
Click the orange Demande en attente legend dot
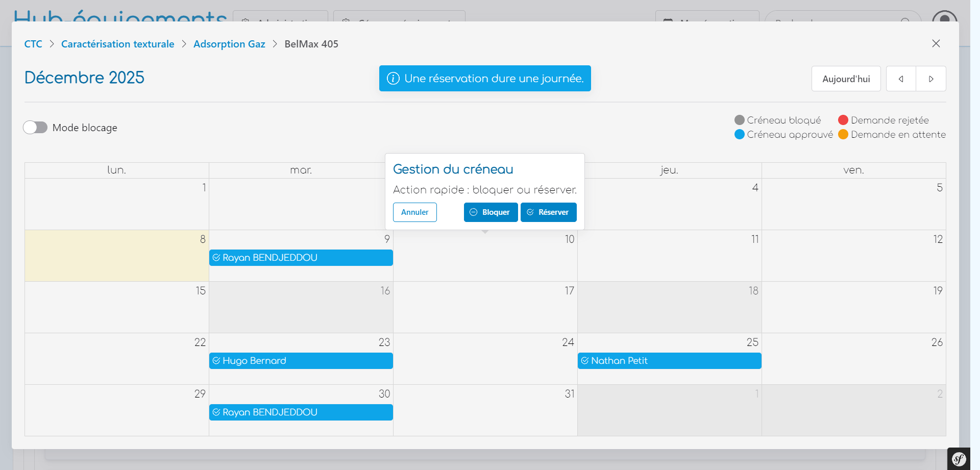[x=843, y=134]
